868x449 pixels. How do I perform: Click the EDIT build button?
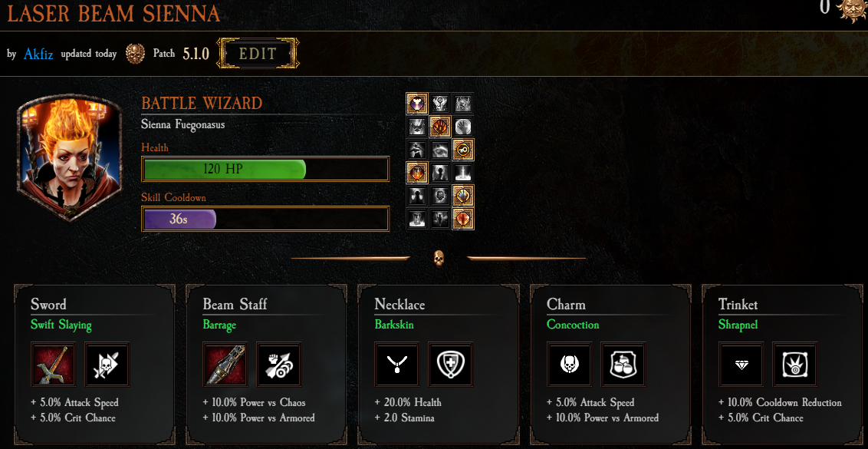pos(258,53)
